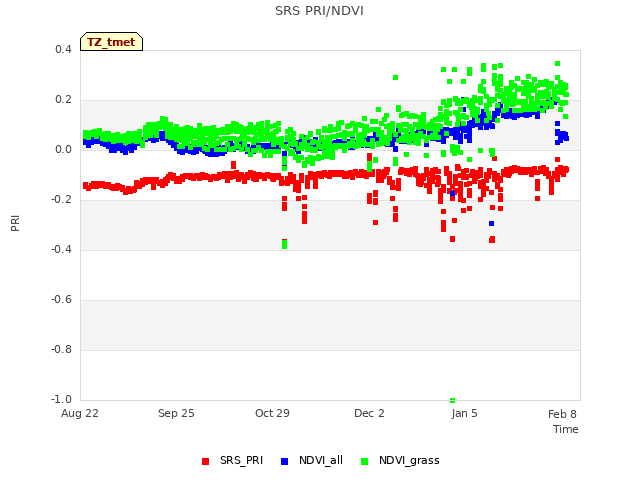Select the NDVI_grass legend label
The height and width of the screenshot is (480, 640).
(x=409, y=460)
